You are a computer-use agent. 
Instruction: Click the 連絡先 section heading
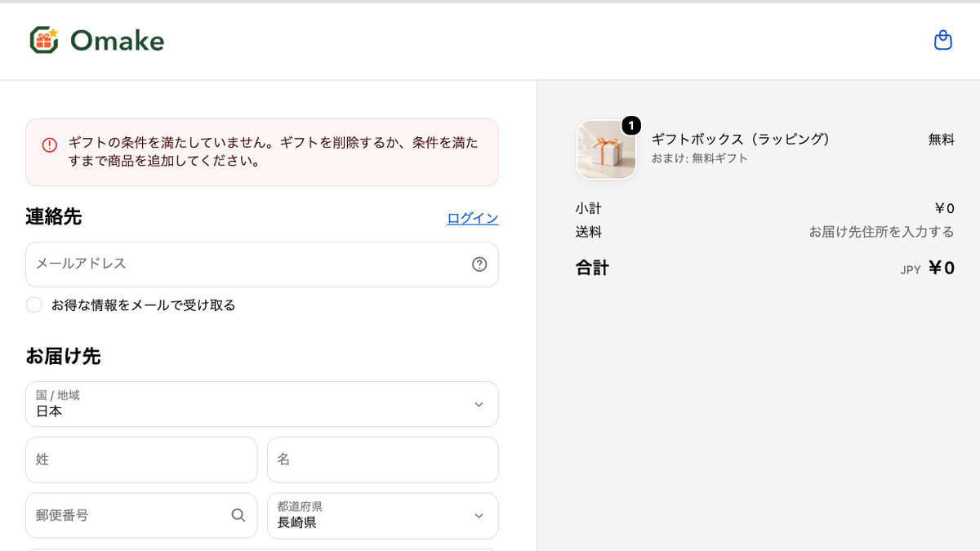point(54,217)
